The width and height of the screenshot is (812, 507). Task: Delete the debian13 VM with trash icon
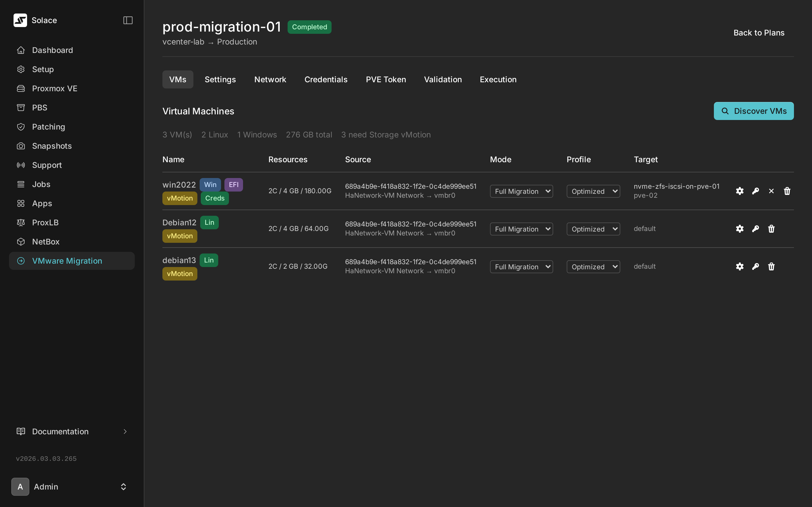click(771, 266)
